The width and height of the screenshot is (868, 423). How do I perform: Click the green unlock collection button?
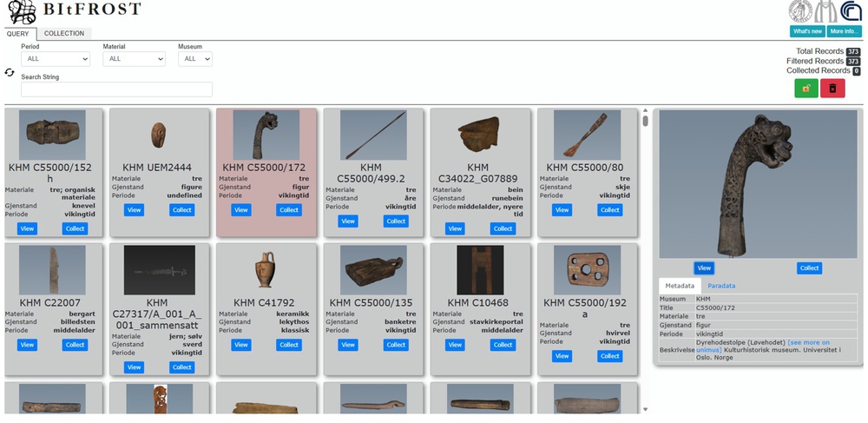(806, 88)
